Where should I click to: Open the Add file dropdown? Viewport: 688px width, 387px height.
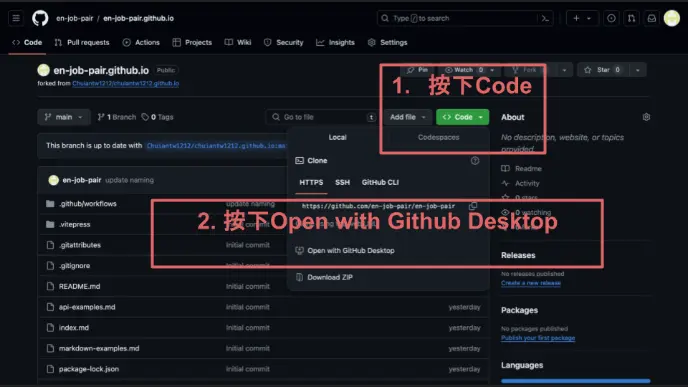pos(408,117)
